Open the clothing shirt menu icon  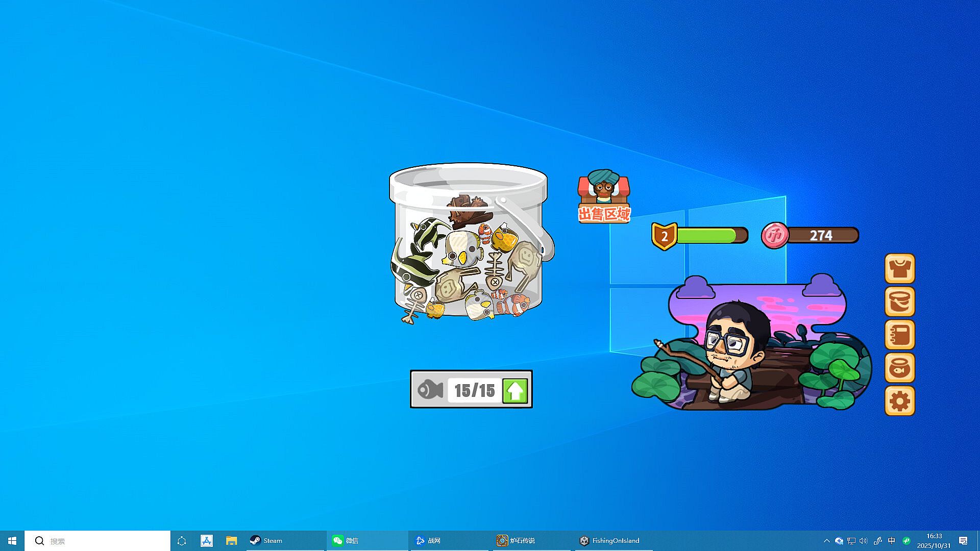[x=899, y=268]
